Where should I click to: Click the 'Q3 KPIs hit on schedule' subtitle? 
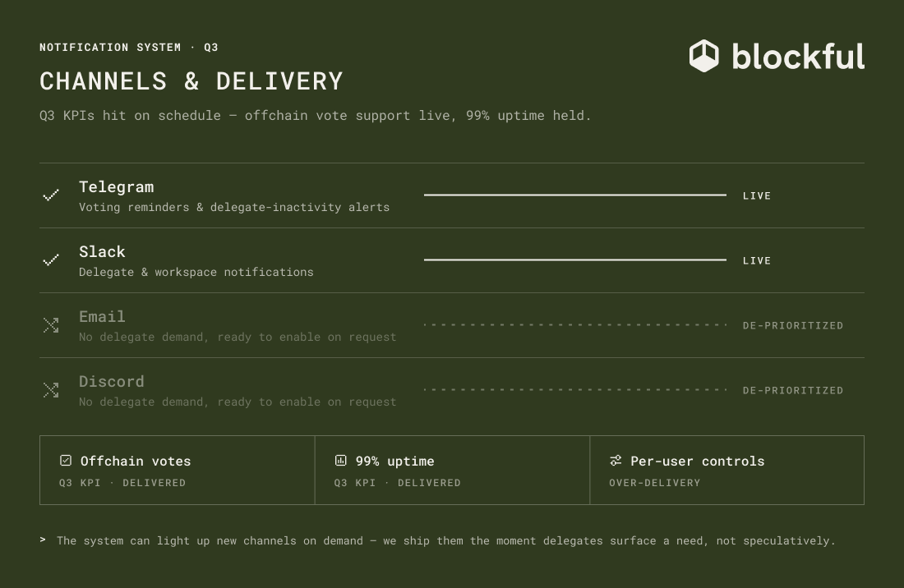click(316, 116)
